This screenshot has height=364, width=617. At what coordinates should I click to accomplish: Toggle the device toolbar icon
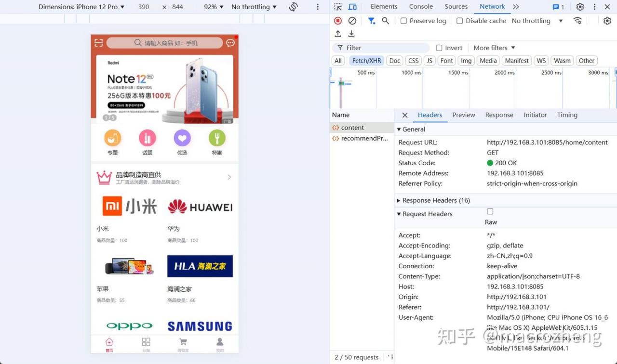click(352, 7)
